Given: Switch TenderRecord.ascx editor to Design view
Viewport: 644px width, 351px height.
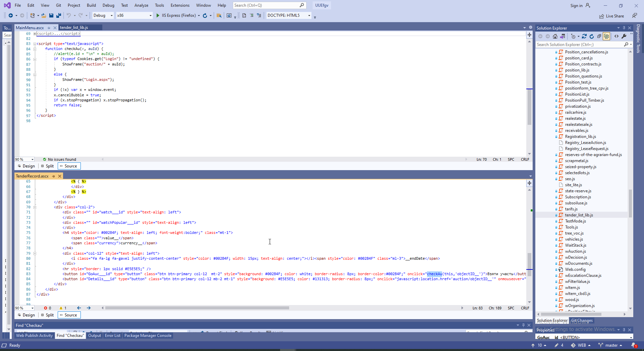Looking at the screenshot, I should [x=26, y=315].
